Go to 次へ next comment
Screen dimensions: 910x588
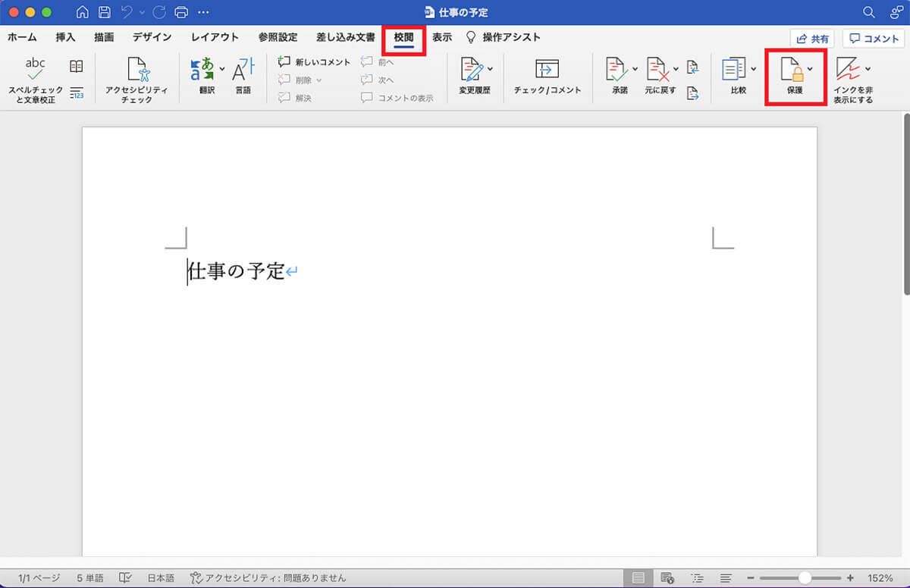pyautogui.click(x=377, y=80)
